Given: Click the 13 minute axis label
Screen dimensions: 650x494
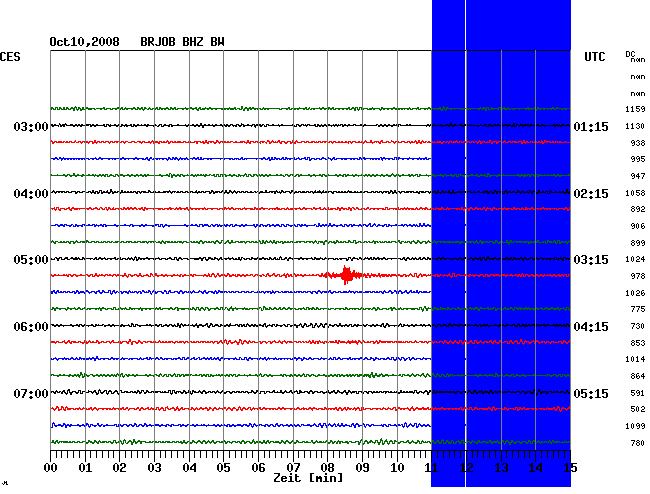Looking at the screenshot, I should (x=501, y=468).
